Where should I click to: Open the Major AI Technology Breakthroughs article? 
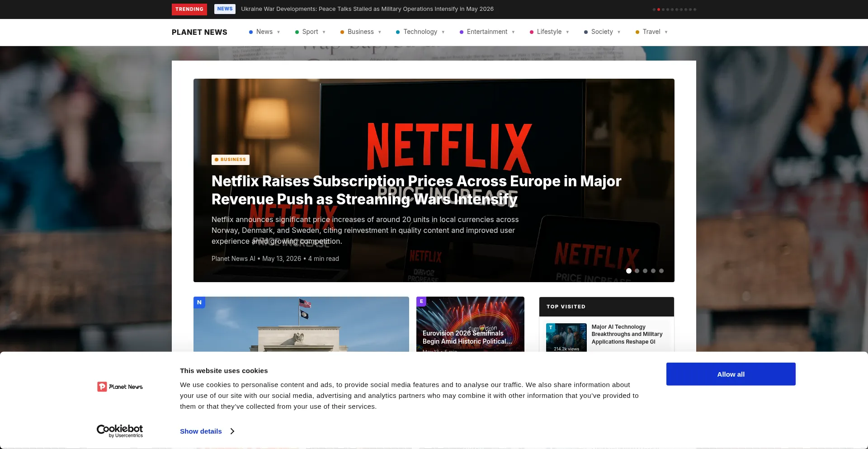click(x=627, y=334)
